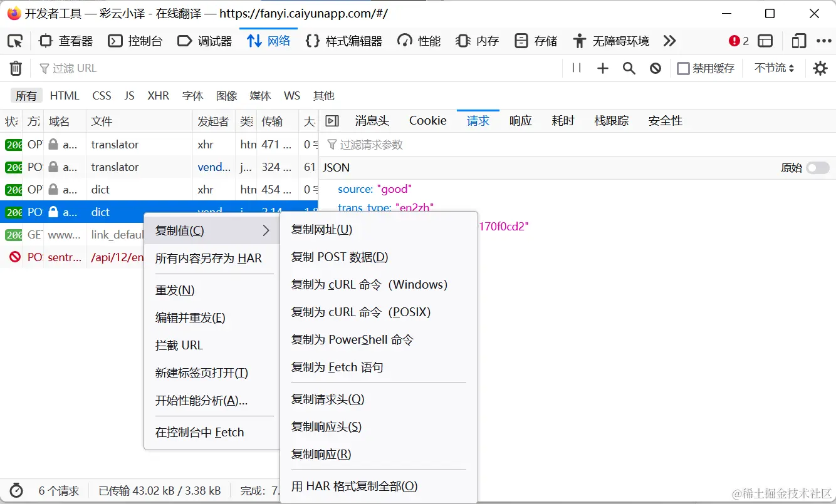Image resolution: width=836 pixels, height=504 pixels.
Task: Filter requests by XHR
Action: click(159, 96)
